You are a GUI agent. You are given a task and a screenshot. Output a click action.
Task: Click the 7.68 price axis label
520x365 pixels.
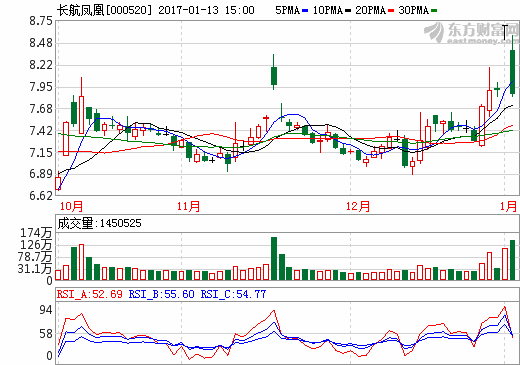pos(41,109)
